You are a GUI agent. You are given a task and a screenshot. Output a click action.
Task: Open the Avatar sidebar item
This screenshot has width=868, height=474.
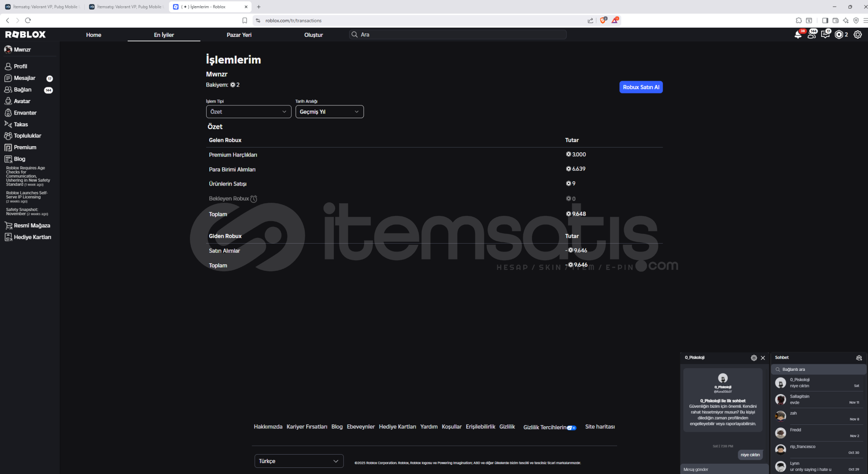tap(21, 101)
